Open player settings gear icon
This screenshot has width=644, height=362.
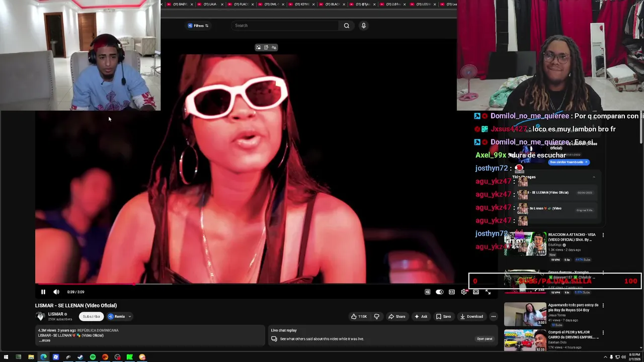(464, 292)
